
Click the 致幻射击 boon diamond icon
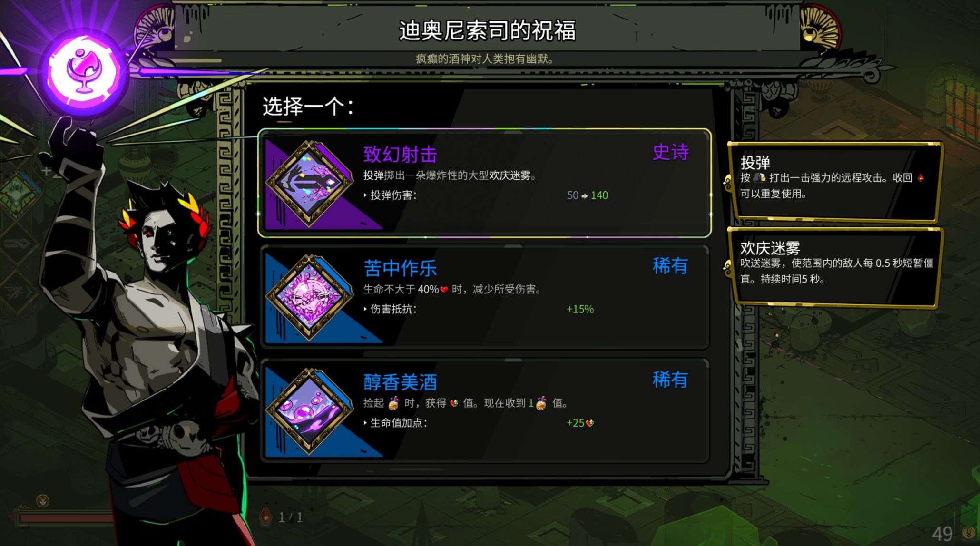[x=310, y=183]
